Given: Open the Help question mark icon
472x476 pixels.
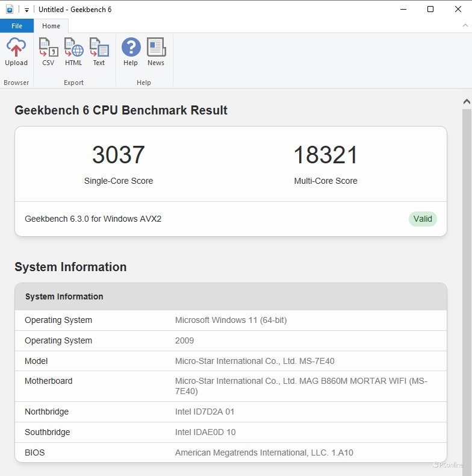Looking at the screenshot, I should (x=131, y=47).
